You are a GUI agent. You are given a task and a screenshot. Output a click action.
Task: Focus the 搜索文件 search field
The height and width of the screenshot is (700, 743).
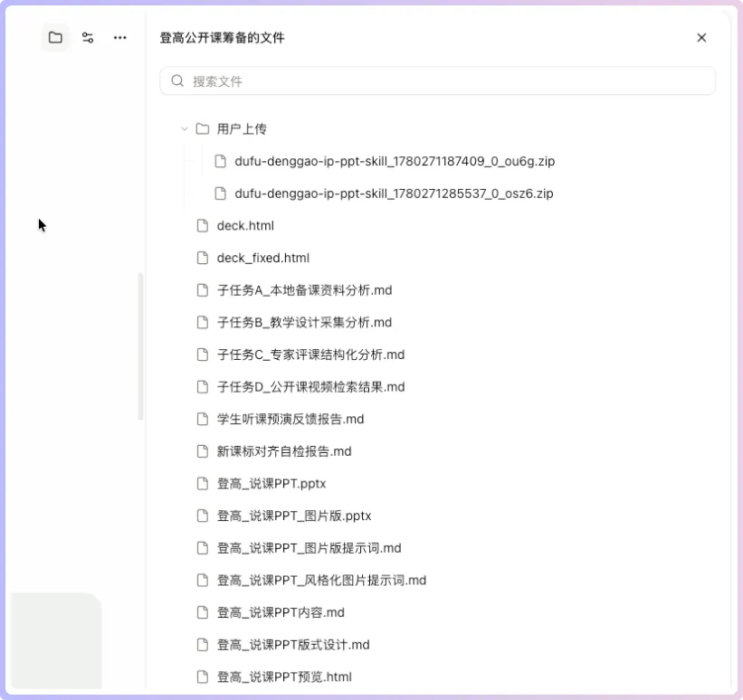pyautogui.click(x=437, y=81)
